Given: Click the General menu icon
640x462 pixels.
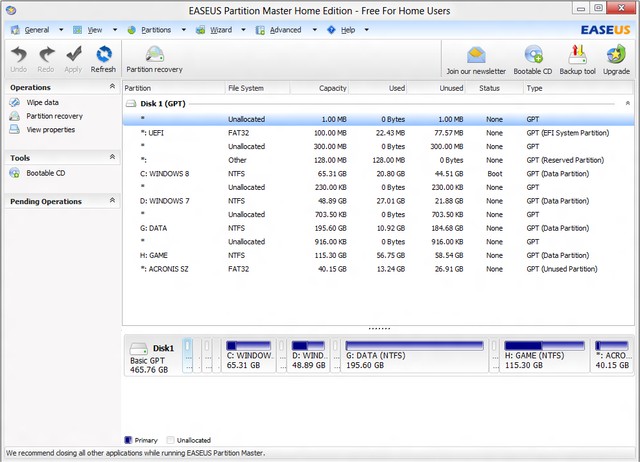Looking at the screenshot, I should click(x=15, y=30).
